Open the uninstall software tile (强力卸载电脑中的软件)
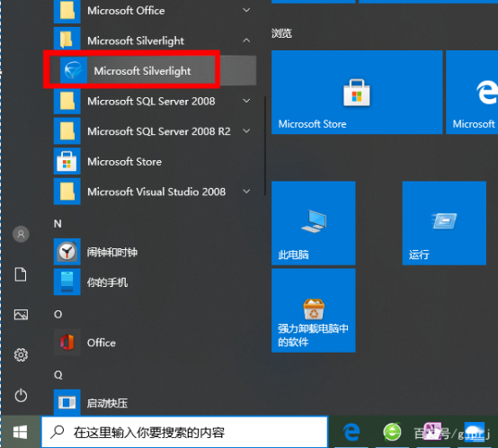Viewport: 498px width, 448px height. [x=313, y=310]
